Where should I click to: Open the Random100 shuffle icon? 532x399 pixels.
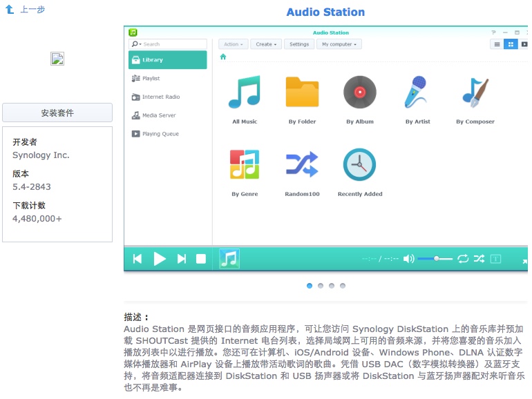coord(302,166)
